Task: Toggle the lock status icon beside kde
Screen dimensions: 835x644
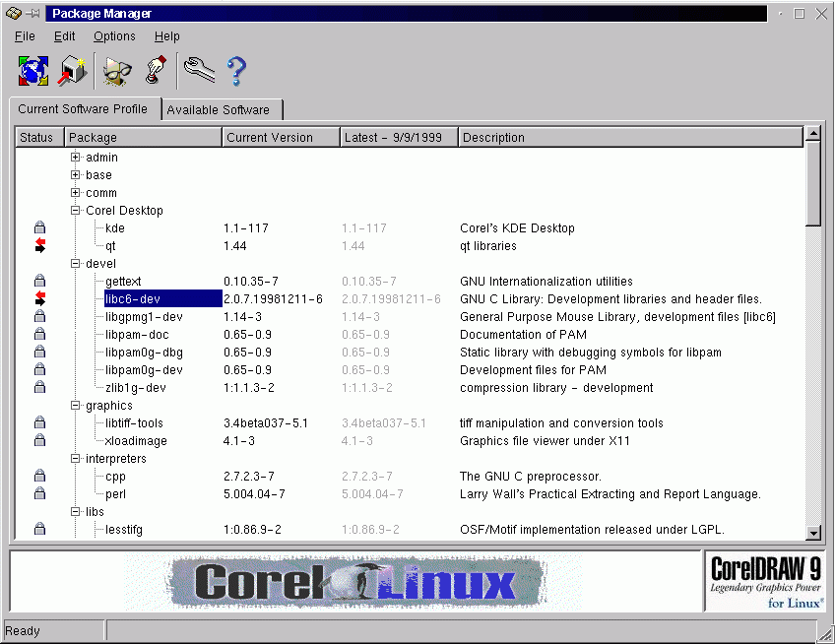Action: [39, 228]
